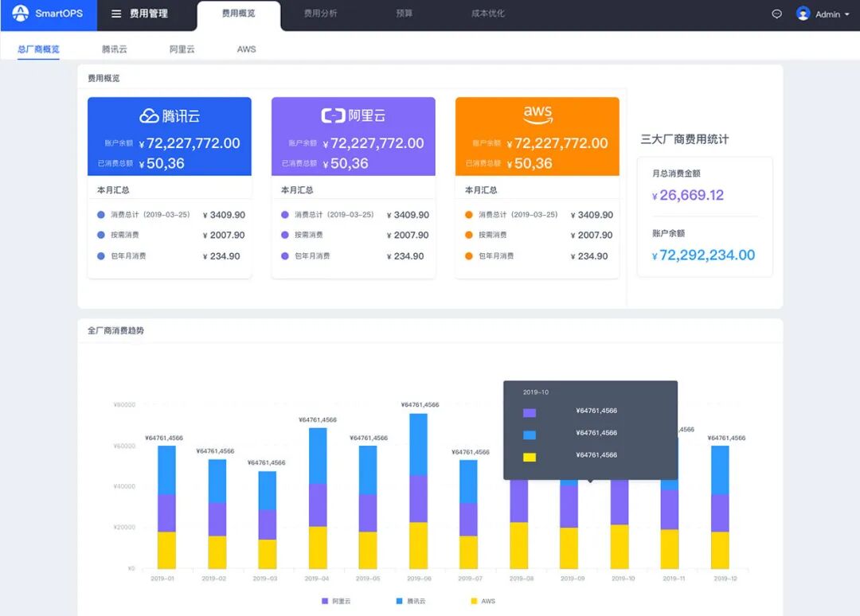Click the 2019-08 axis label
The width and height of the screenshot is (860, 616).
521,579
